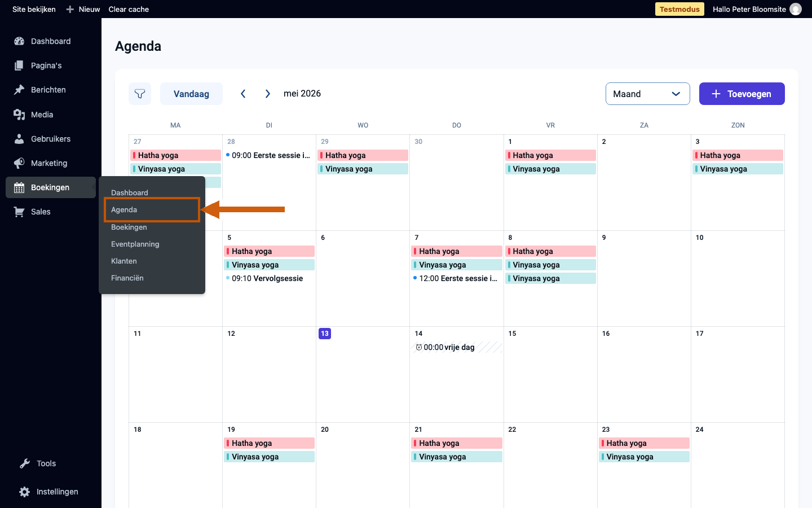Click the Vandaag button
The width and height of the screenshot is (812, 508).
coord(191,94)
